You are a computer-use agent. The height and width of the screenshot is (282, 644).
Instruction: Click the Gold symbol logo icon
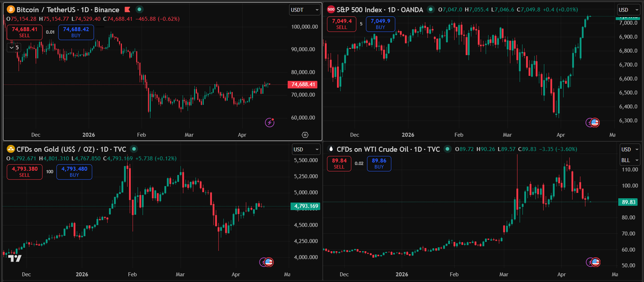tap(10, 148)
